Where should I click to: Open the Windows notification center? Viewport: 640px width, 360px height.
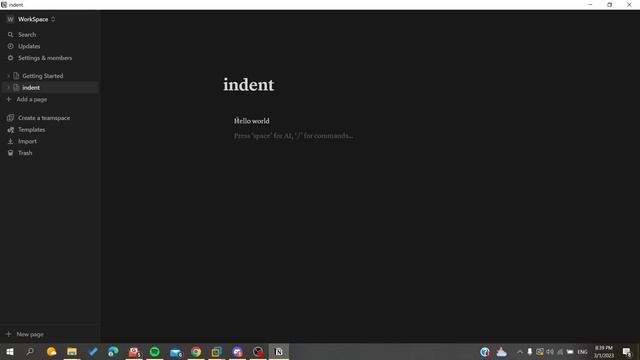627,352
